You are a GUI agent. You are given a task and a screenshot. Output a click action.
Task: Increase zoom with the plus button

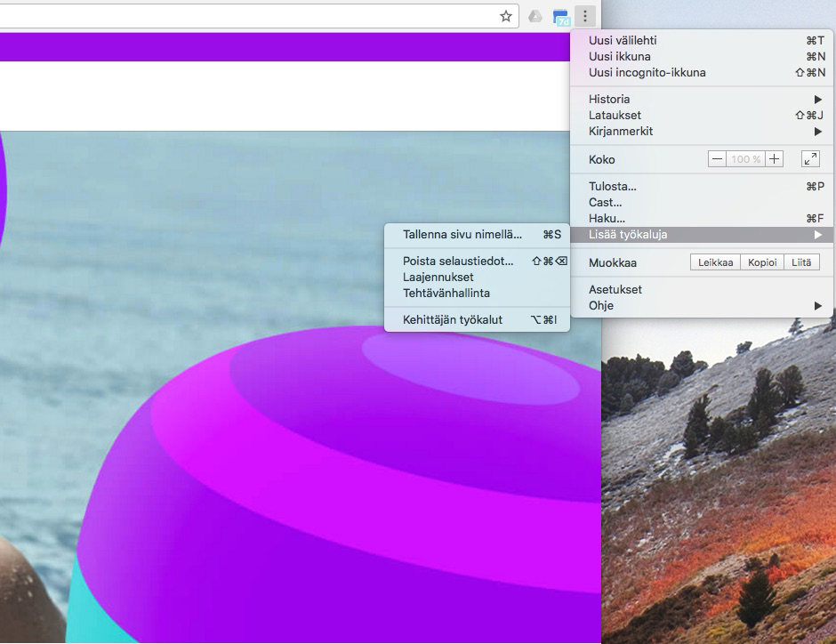pos(774,159)
